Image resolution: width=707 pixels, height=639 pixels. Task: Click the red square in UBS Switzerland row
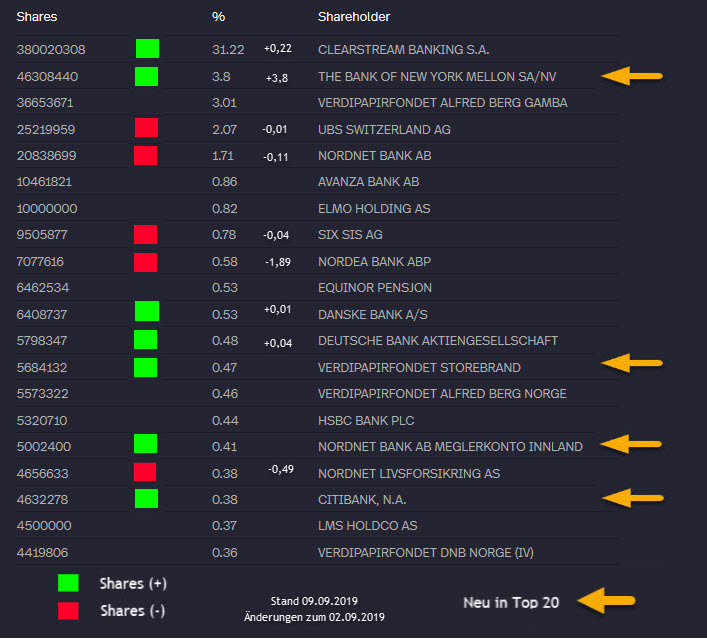(x=147, y=128)
